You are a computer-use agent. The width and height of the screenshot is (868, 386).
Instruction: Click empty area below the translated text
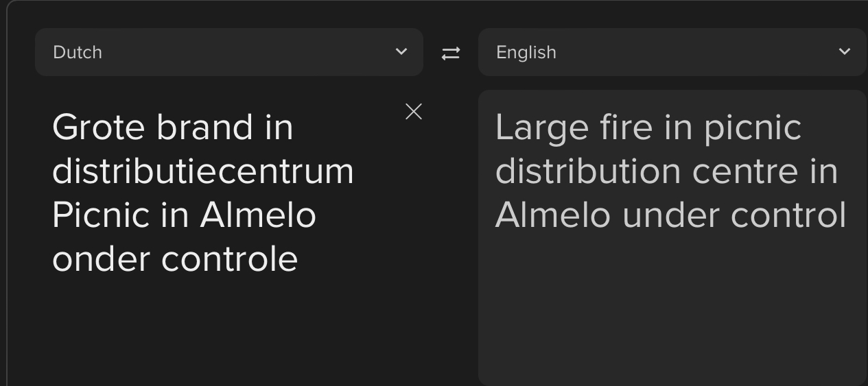point(672,309)
